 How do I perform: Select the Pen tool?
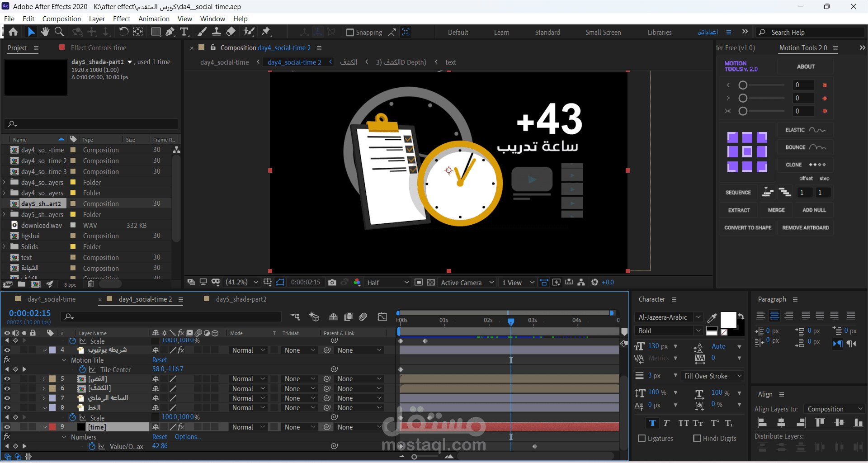pyautogui.click(x=170, y=32)
